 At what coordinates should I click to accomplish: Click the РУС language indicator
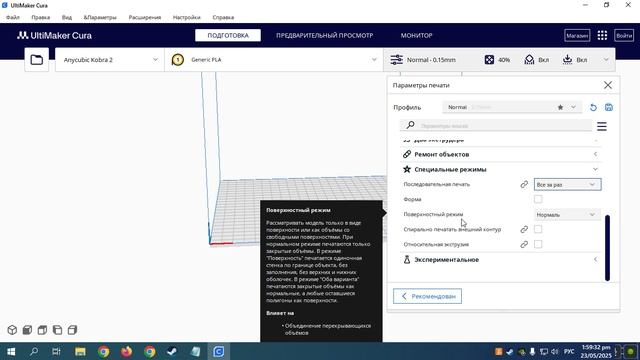[569, 351]
